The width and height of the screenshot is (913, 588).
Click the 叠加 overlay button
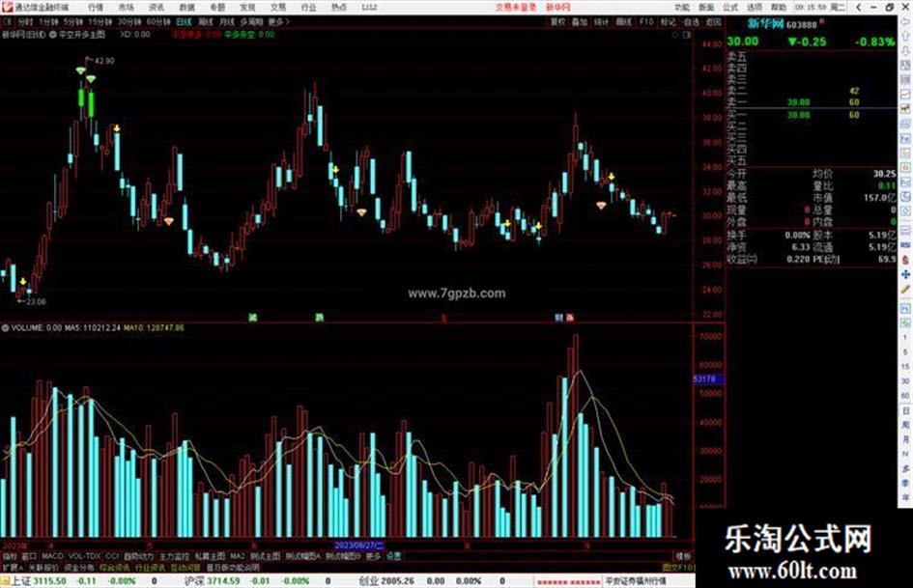(x=580, y=21)
